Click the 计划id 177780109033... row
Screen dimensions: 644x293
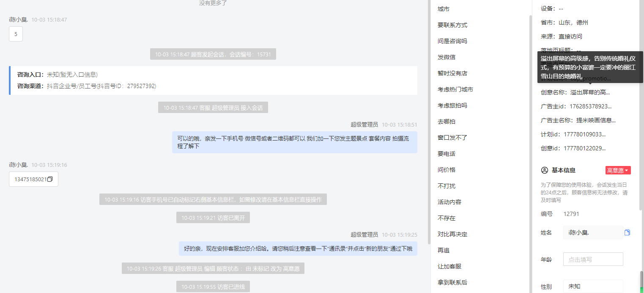pyautogui.click(x=573, y=134)
